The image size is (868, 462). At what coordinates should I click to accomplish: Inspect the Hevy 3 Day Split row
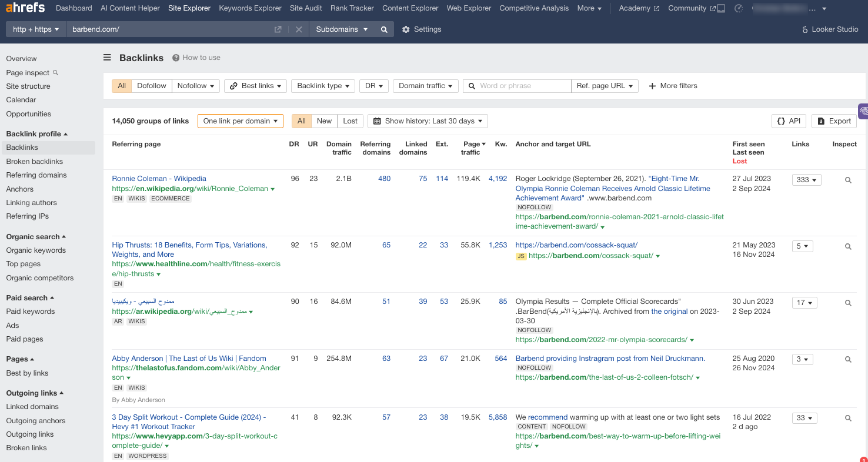point(848,419)
